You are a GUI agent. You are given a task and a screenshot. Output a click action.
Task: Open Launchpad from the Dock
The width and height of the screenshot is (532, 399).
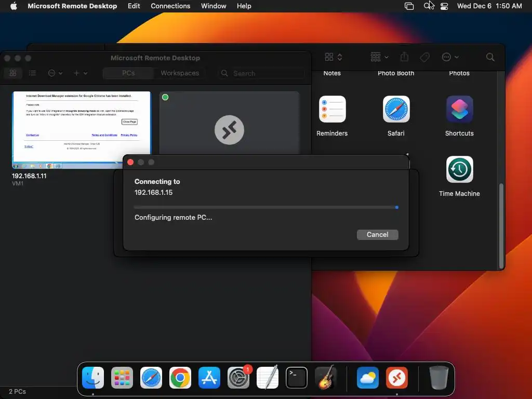122,377
